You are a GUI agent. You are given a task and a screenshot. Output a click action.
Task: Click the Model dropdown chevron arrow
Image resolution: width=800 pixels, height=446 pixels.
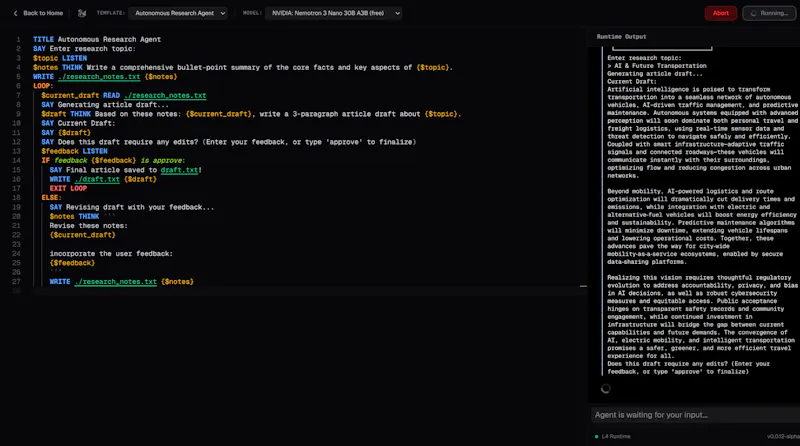[x=397, y=13]
